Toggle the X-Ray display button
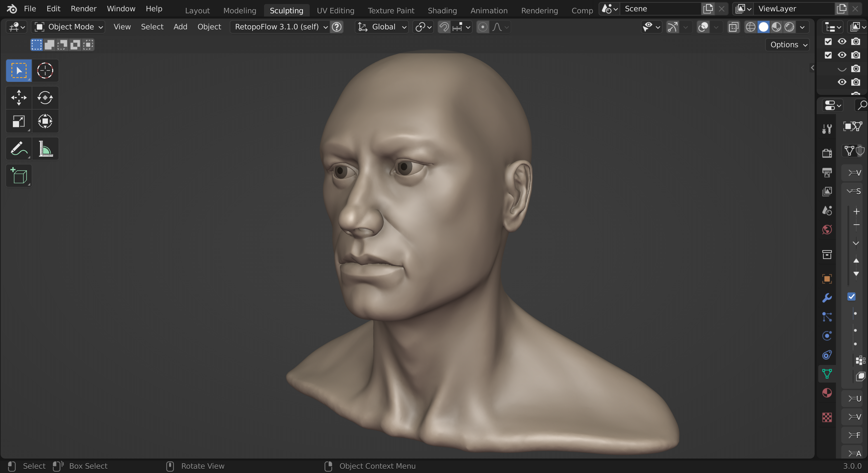 click(734, 27)
